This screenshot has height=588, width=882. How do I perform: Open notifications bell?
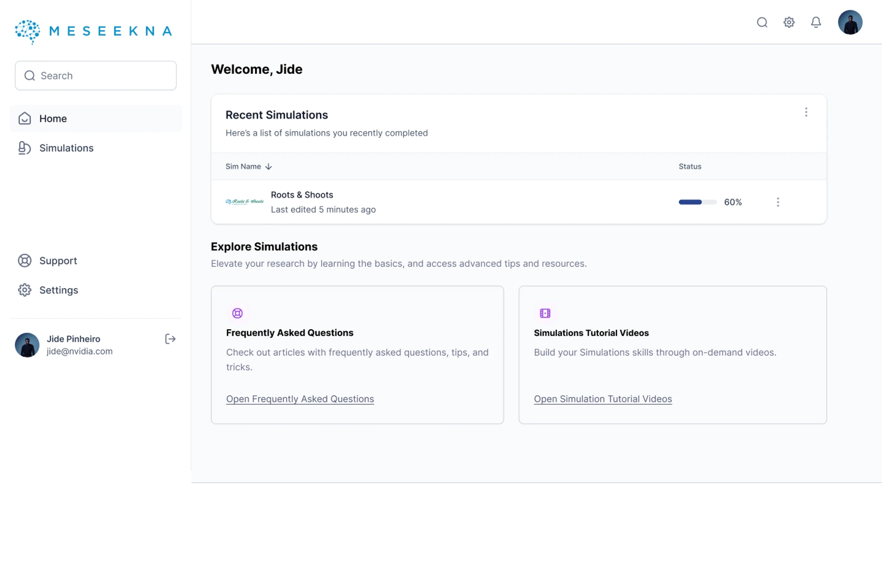816,22
